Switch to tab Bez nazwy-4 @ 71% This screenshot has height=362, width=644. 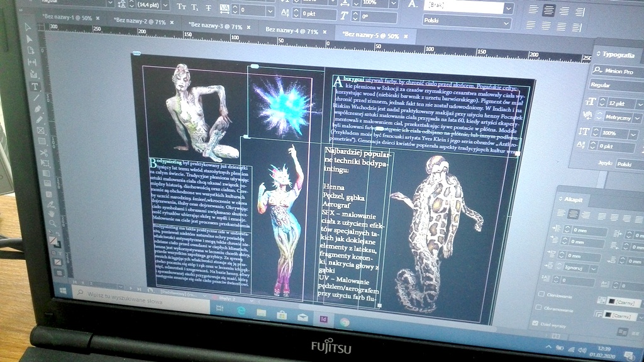(x=292, y=30)
